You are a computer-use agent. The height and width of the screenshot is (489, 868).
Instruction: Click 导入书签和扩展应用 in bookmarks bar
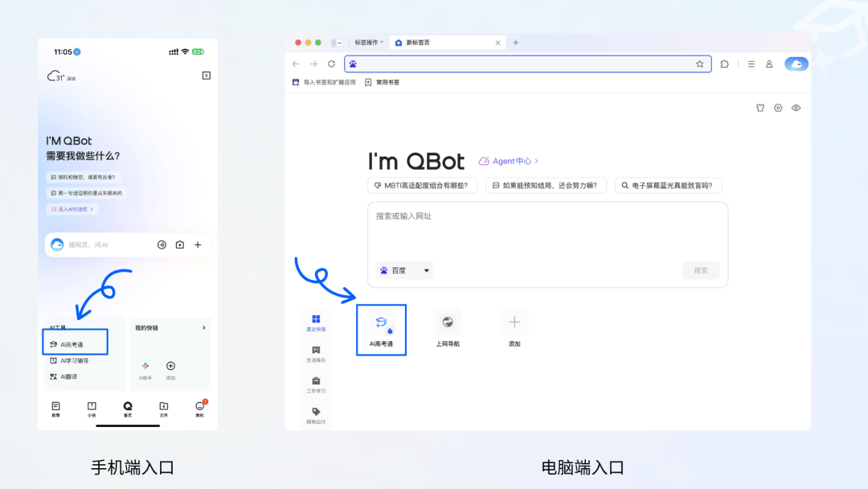(324, 83)
